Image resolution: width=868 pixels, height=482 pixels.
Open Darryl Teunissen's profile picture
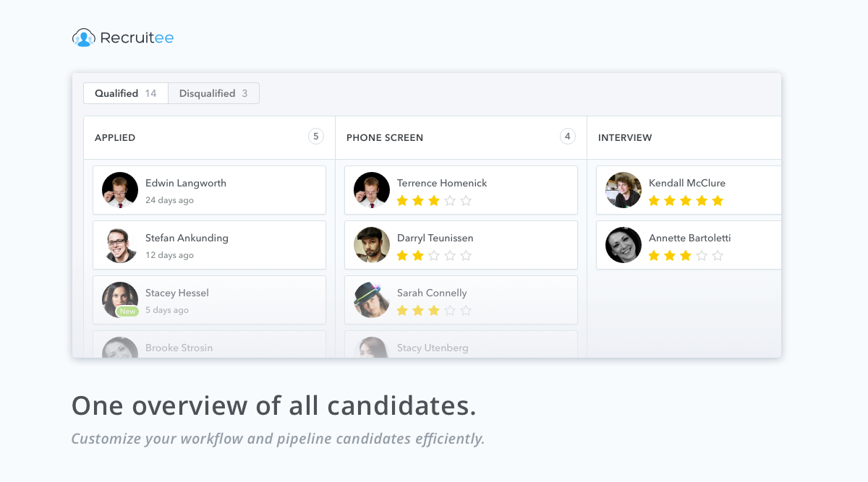point(372,245)
